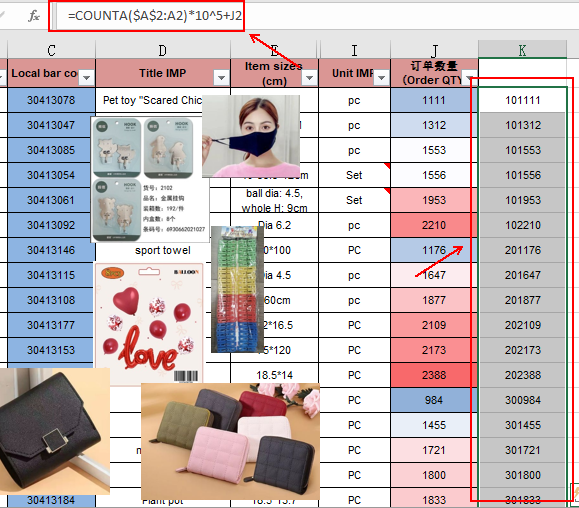Click cell K value 201176
This screenshot has width=579, height=508.
(x=523, y=250)
